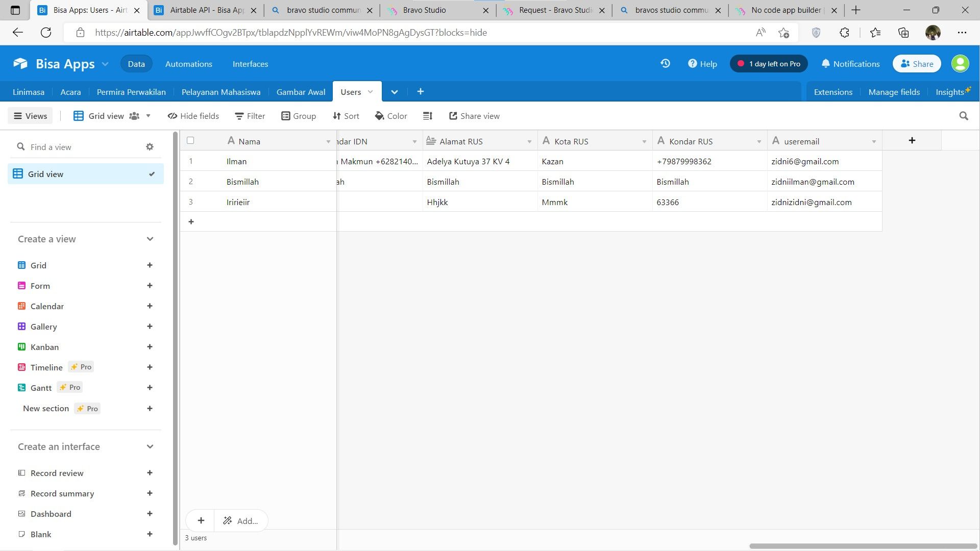Viewport: 980px width, 551px height.
Task: Click the Hide fields button
Action: 193,116
